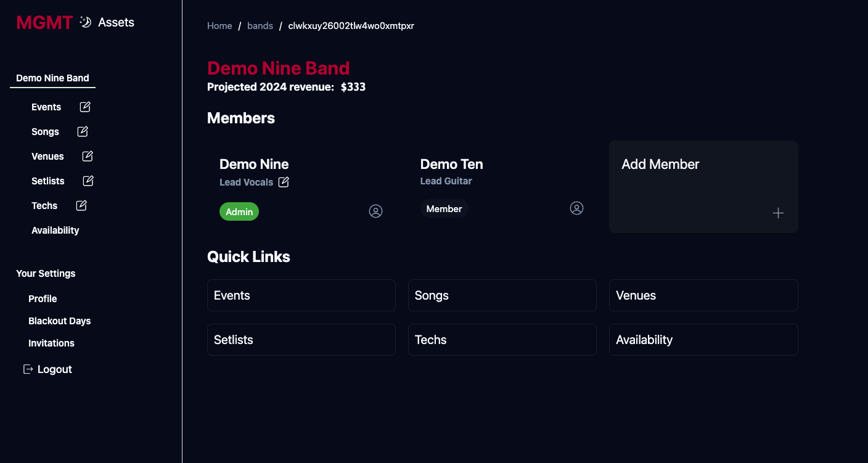The height and width of the screenshot is (463, 868).
Task: Open Blackout Days settings
Action: click(59, 321)
